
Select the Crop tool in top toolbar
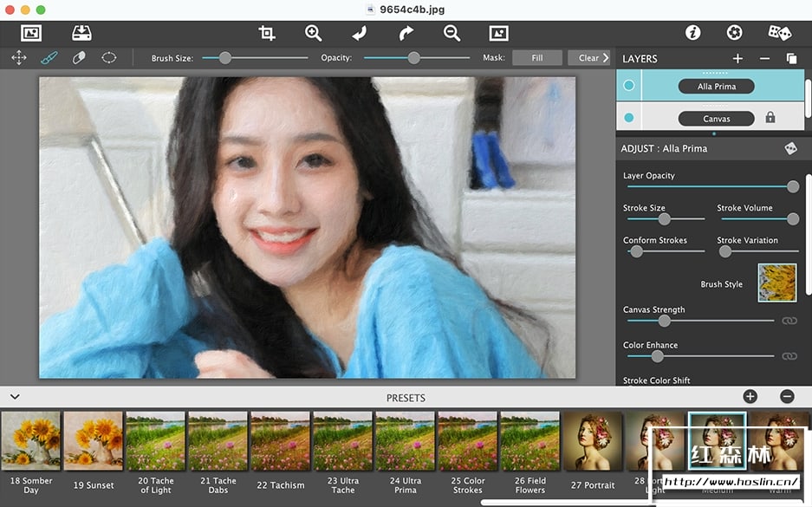(267, 33)
